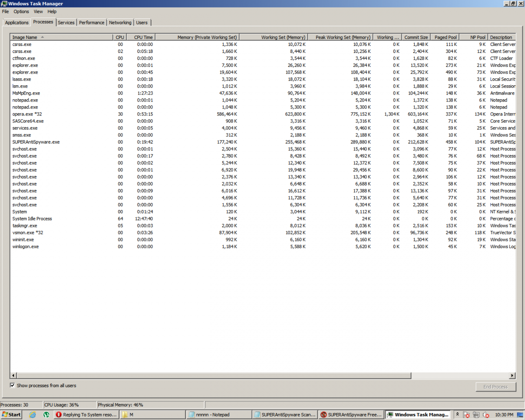Click the greyed-out End Process button
This screenshot has height=420, width=525.
coord(496,387)
